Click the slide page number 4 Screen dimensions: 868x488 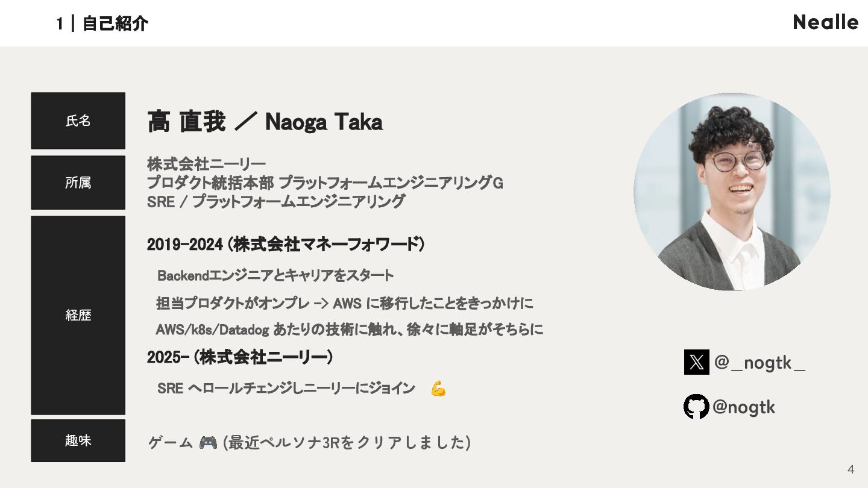click(x=851, y=470)
